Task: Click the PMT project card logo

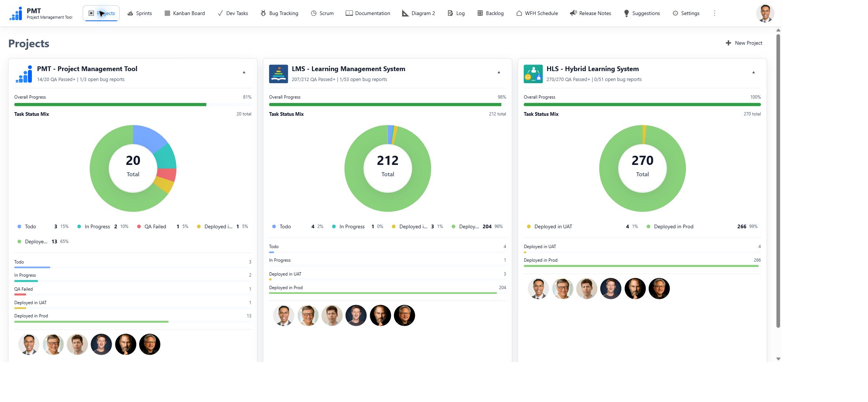Action: click(x=24, y=74)
